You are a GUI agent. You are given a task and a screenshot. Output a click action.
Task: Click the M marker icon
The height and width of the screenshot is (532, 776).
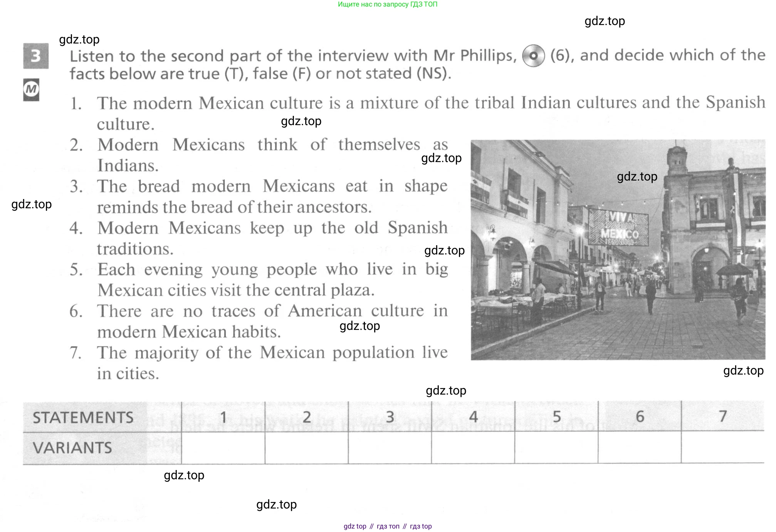(31, 90)
